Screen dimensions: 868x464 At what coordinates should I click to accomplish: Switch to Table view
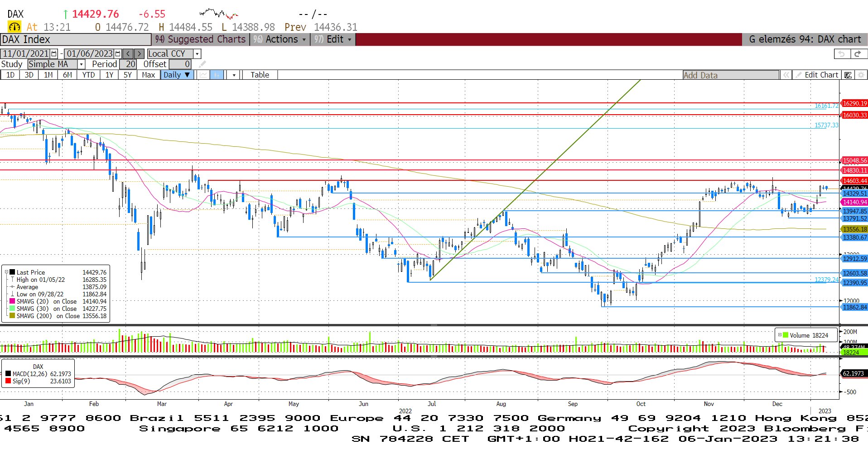[x=260, y=75]
